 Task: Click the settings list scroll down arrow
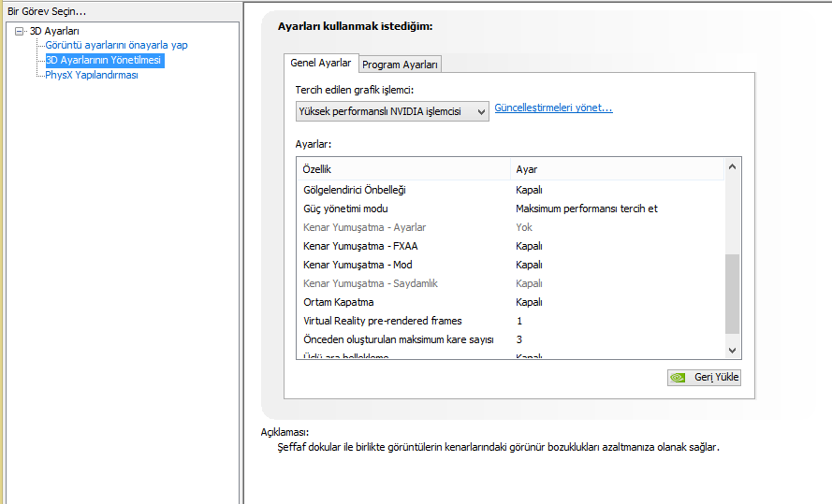732,351
